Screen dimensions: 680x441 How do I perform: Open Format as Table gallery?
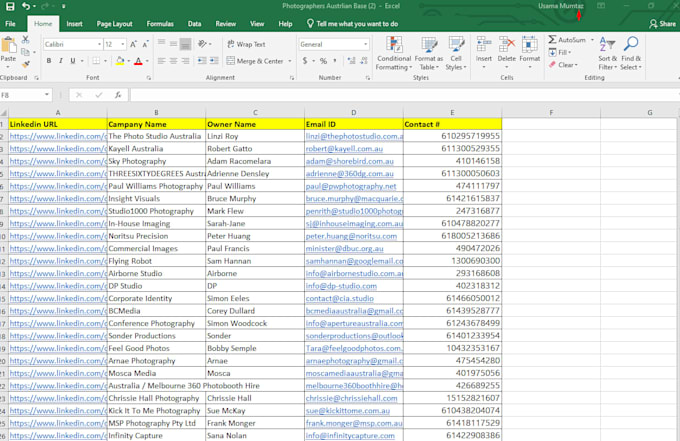point(429,53)
